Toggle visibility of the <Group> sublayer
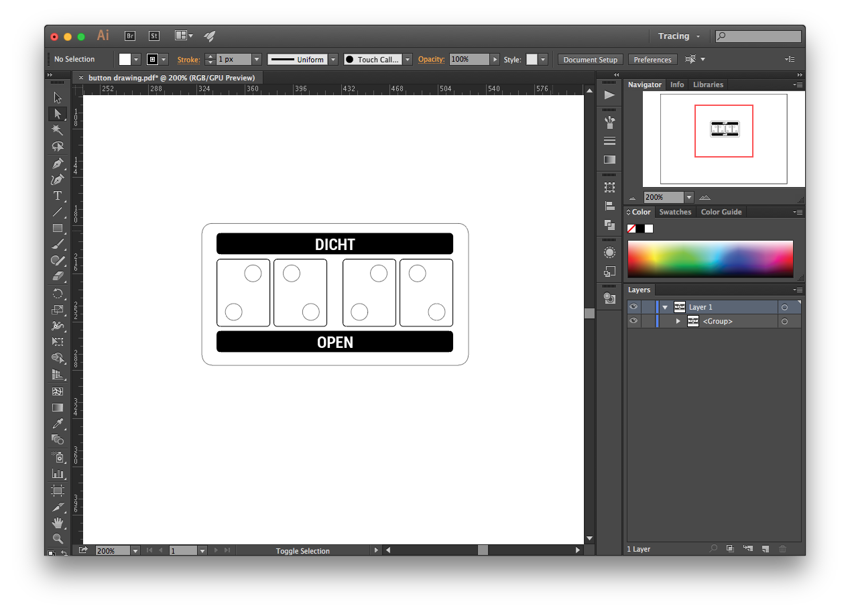850x616 pixels. coord(633,321)
